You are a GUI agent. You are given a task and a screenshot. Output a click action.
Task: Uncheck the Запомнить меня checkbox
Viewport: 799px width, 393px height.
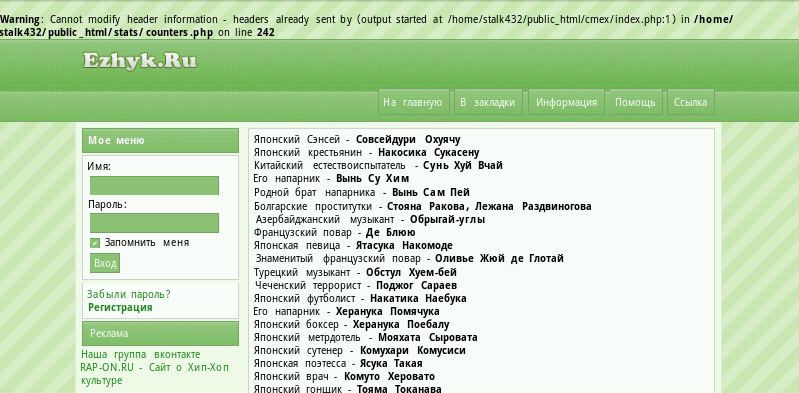[95, 243]
